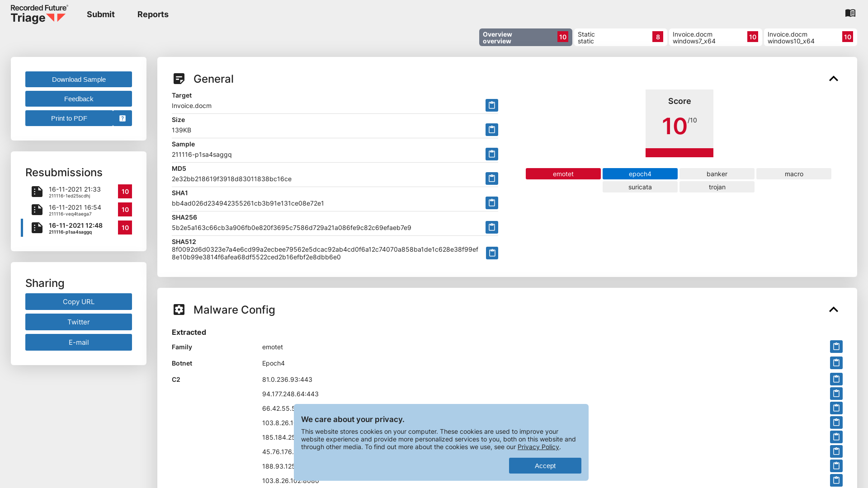Image resolution: width=868 pixels, height=488 pixels.
Task: Select the macro tag
Action: click(794, 174)
